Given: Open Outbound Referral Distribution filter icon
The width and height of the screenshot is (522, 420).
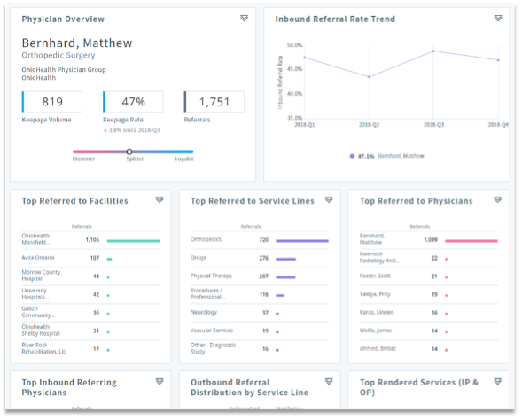Looking at the screenshot, I should (329, 382).
